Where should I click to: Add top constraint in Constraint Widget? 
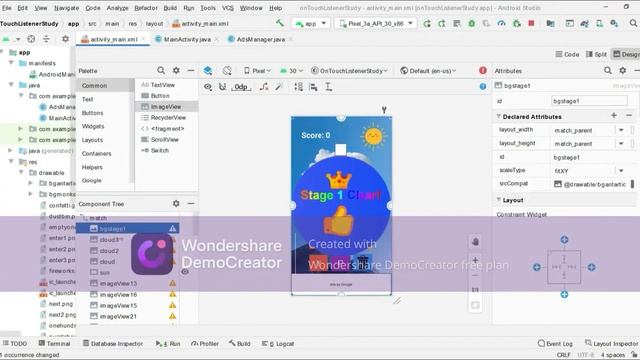564,240
